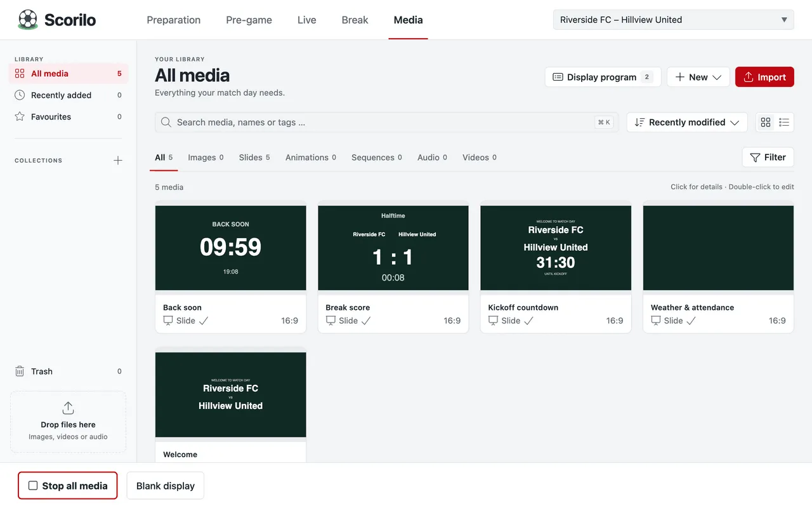Click the Import upload arrow icon
Viewport: 812px width, 508px height.
749,77
